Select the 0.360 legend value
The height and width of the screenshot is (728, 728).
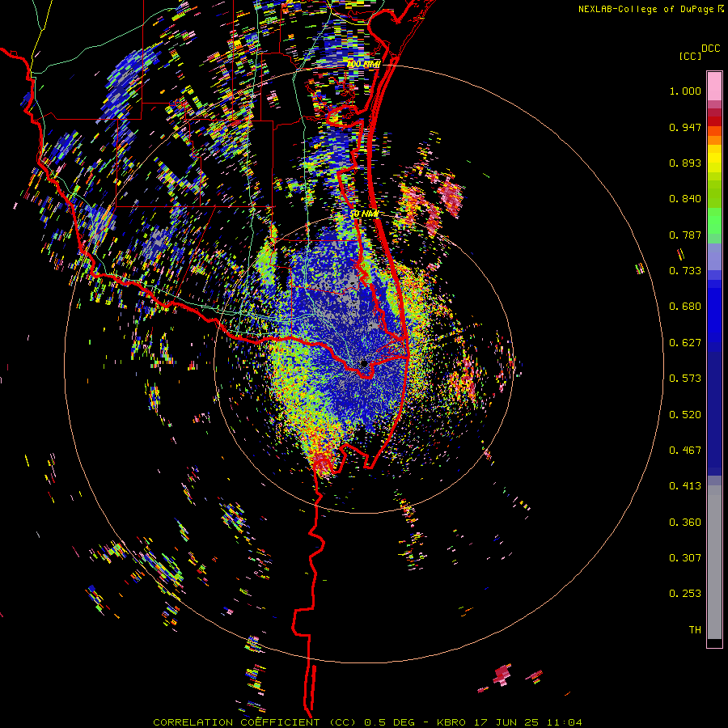click(x=685, y=523)
